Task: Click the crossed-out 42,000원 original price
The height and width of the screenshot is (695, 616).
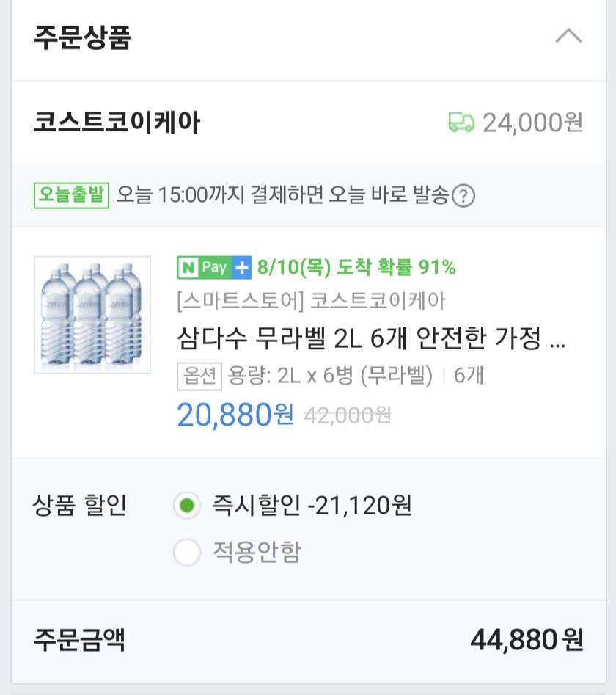Action: pyautogui.click(x=348, y=415)
